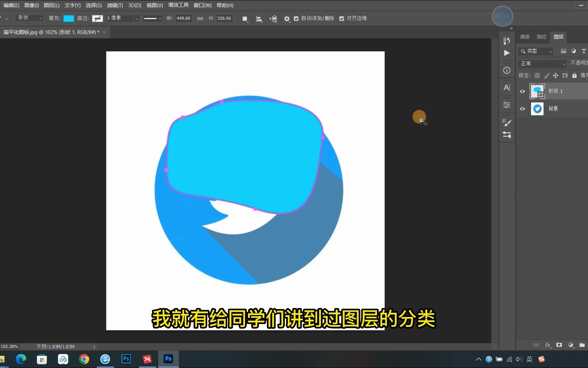Open Internet Explorer from taskbar
Screen dimensions: 588x368
point(105,359)
